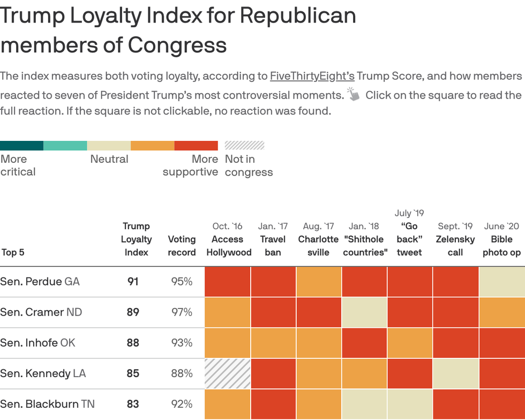Open Inhofe's Zelensky call reaction square
Image resolution: width=525 pixels, height=420 pixels.
[x=455, y=343]
